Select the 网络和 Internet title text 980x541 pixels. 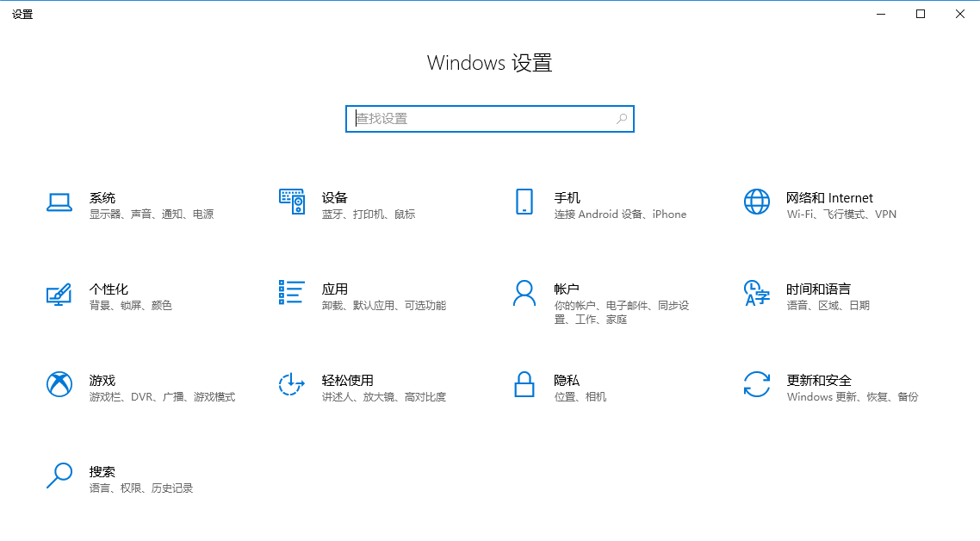coord(828,198)
